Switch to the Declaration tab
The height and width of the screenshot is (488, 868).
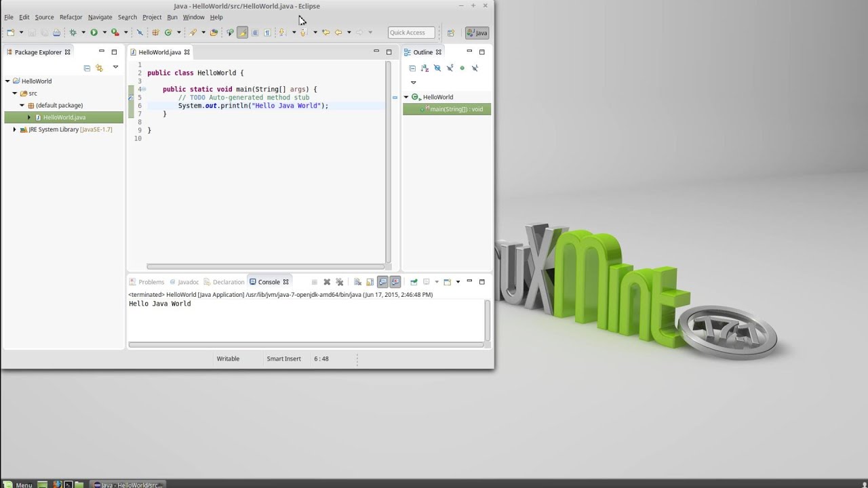pos(224,282)
